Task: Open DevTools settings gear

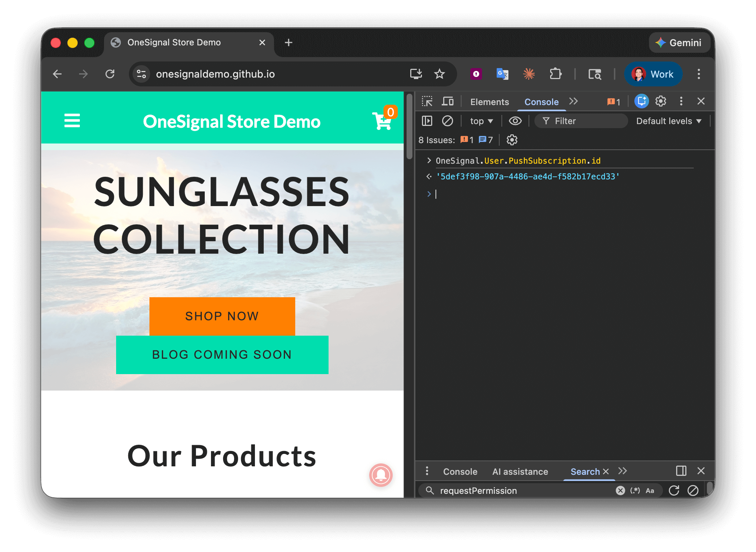Action: point(661,101)
